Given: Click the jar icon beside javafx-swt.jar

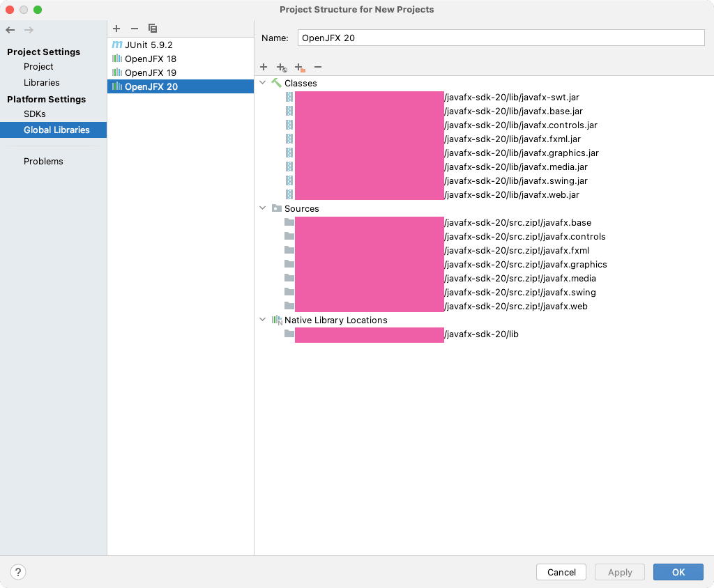Looking at the screenshot, I should tap(289, 97).
